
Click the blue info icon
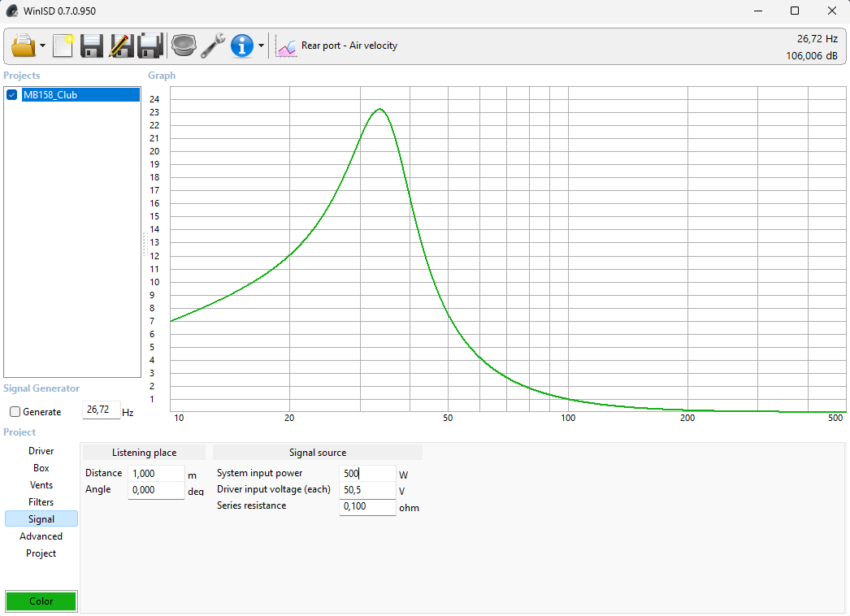pyautogui.click(x=242, y=46)
